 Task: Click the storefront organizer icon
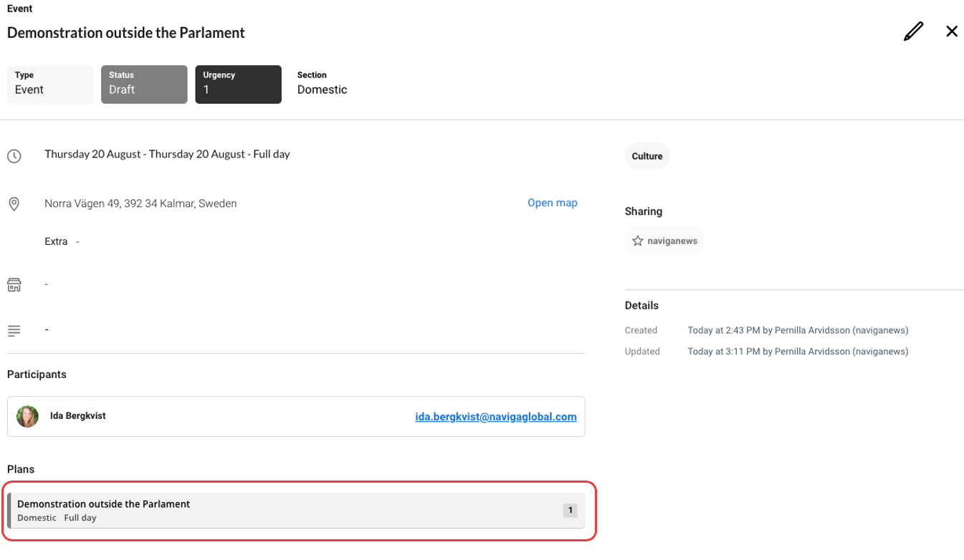14,285
